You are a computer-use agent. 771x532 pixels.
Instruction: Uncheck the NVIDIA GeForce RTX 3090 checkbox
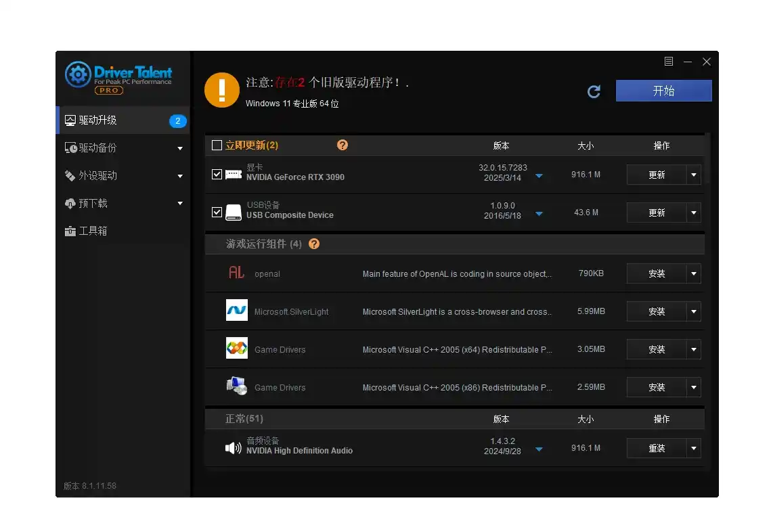(x=217, y=174)
